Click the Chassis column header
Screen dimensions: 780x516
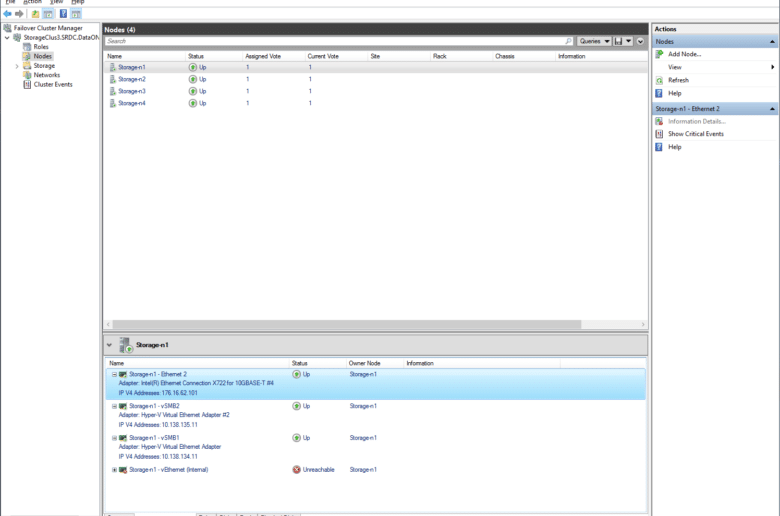[x=524, y=56]
